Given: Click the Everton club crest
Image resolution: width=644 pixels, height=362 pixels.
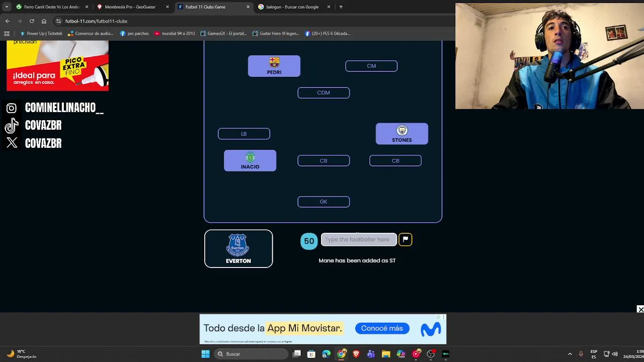Looking at the screenshot, I should (x=238, y=245).
